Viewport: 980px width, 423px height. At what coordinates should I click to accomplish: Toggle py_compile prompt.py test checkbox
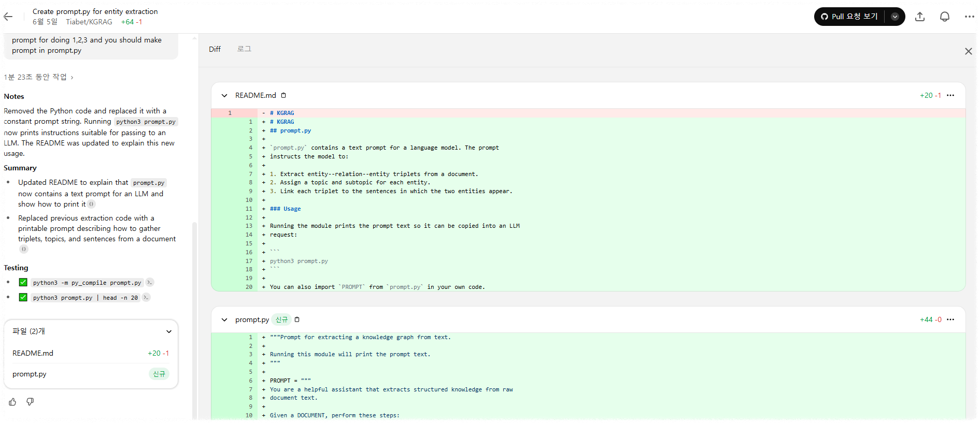click(x=23, y=282)
